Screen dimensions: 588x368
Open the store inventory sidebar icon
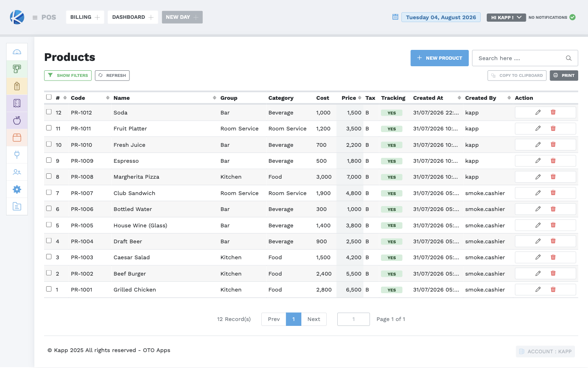[17, 138]
